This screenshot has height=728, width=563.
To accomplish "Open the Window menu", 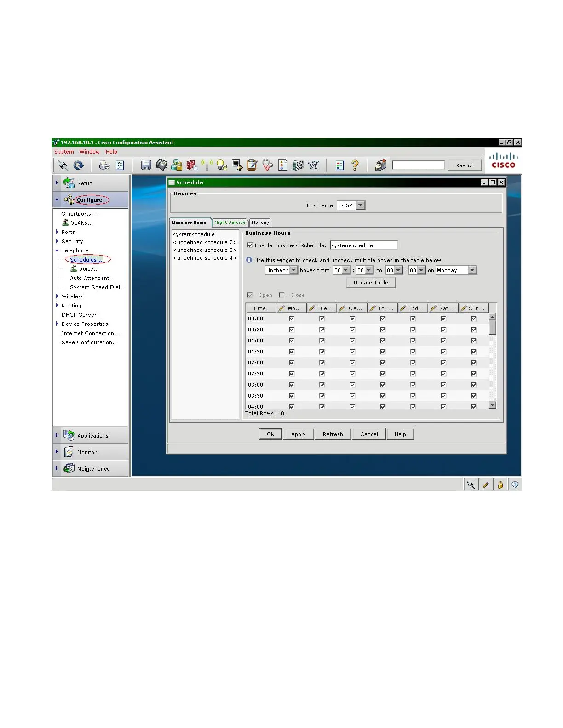I will point(90,152).
